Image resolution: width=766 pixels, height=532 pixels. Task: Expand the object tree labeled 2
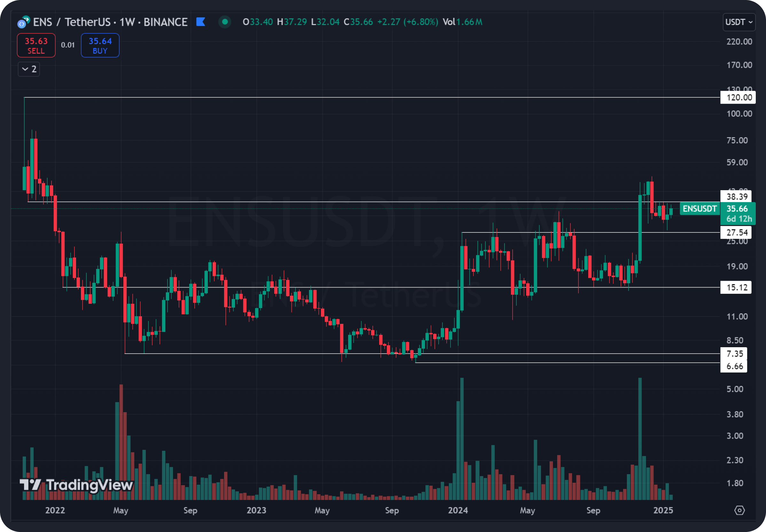pyautogui.click(x=29, y=69)
